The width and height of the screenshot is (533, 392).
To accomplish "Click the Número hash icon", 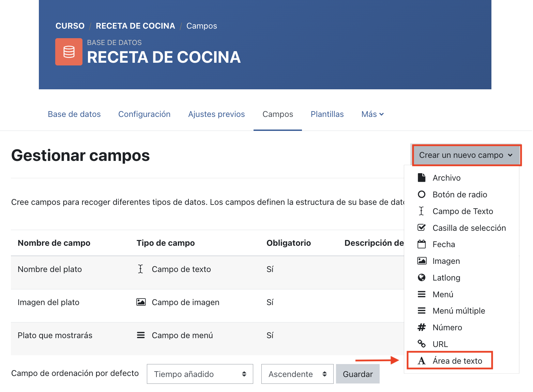I will pyautogui.click(x=422, y=327).
